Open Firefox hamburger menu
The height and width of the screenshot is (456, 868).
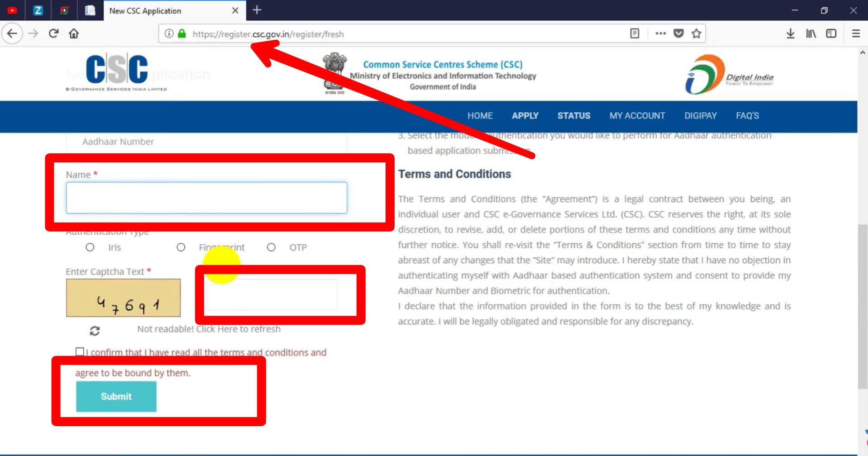tap(856, 33)
